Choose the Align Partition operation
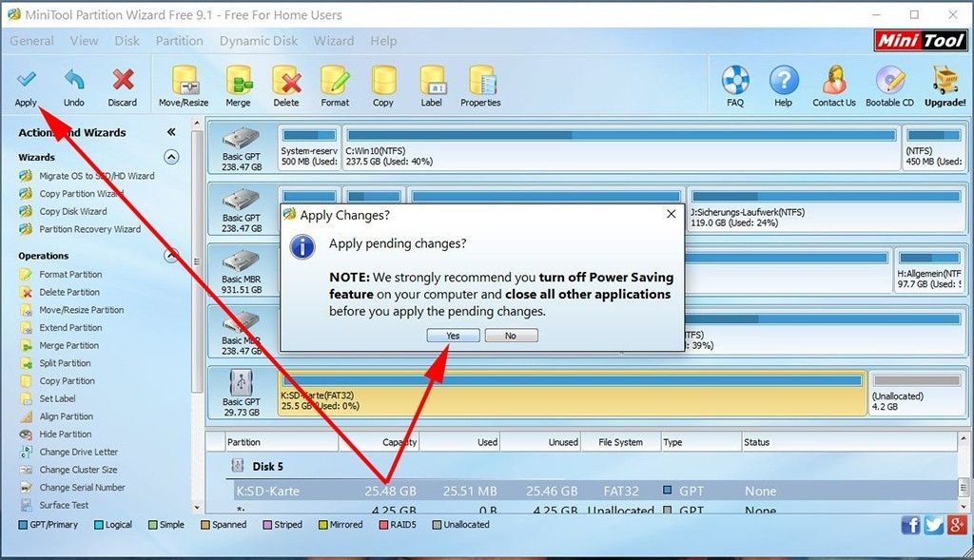The width and height of the screenshot is (974, 560). click(67, 416)
